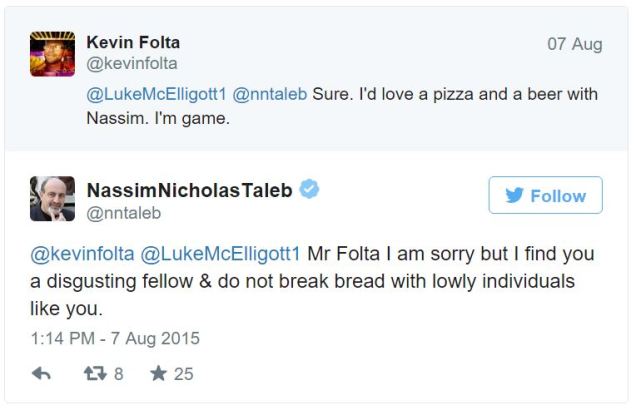This screenshot has width=636, height=410.
Task: View the 25 favorites count
Action: tap(183, 374)
